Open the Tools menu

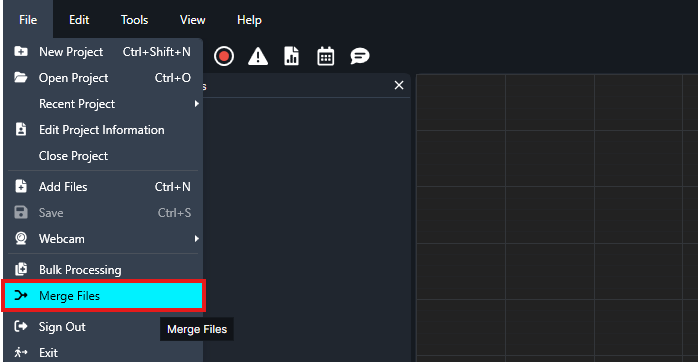134,20
